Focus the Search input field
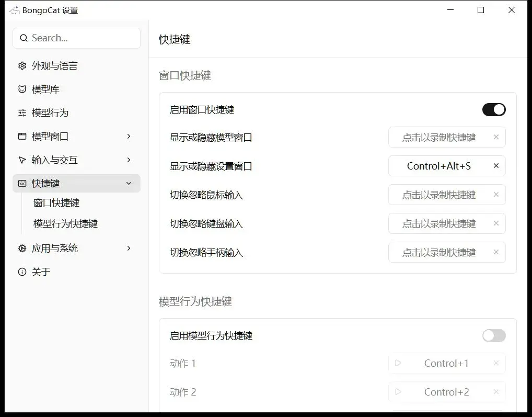Viewport: 532px width, 417px height. click(76, 38)
